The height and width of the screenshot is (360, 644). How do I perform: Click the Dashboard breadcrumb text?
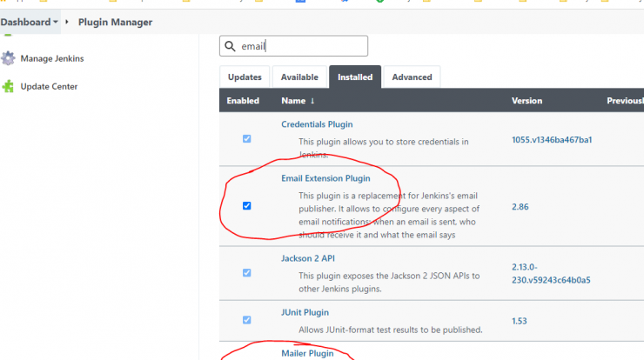tap(25, 22)
